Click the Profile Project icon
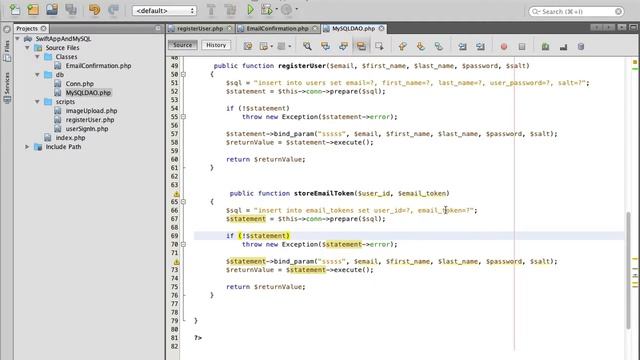The height and width of the screenshot is (360, 640). click(287, 9)
